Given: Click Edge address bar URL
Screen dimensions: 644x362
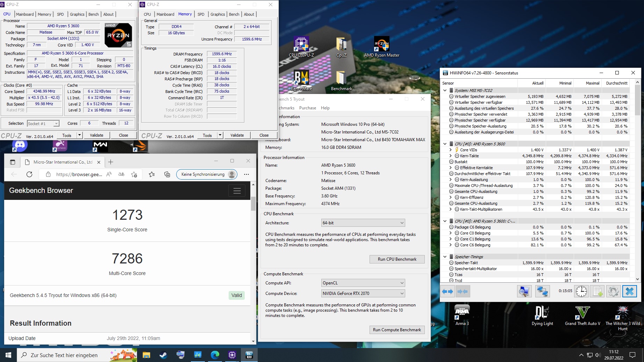Looking at the screenshot, I should point(79,174).
